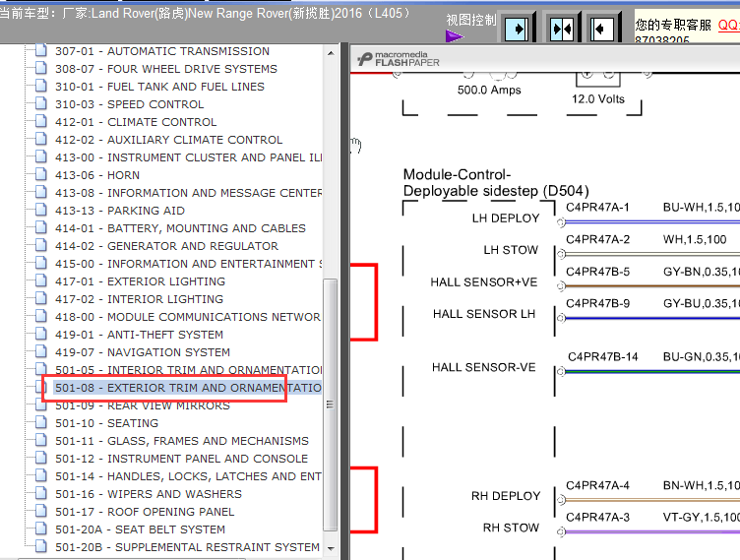Open 501-16 Wipers and Washers
This screenshot has height=560, width=740.
pos(149,494)
